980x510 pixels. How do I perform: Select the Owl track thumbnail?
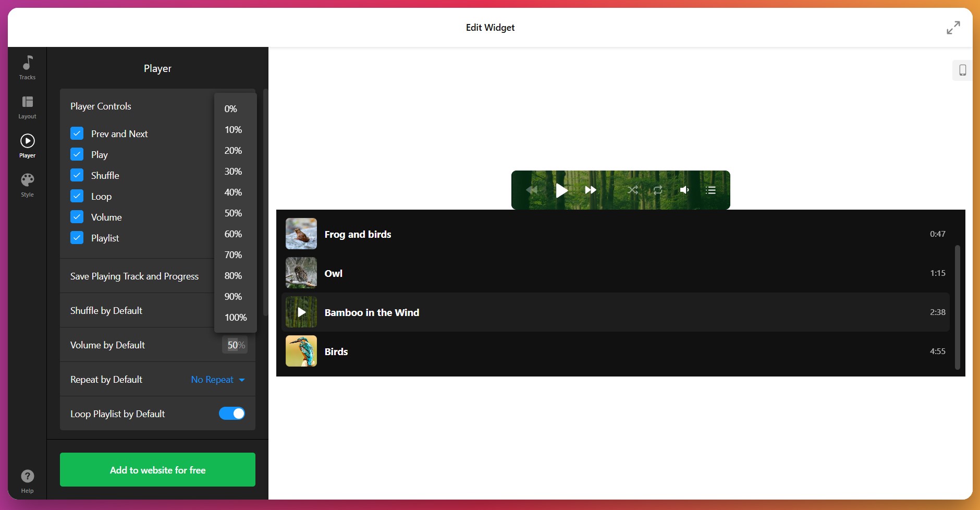301,273
